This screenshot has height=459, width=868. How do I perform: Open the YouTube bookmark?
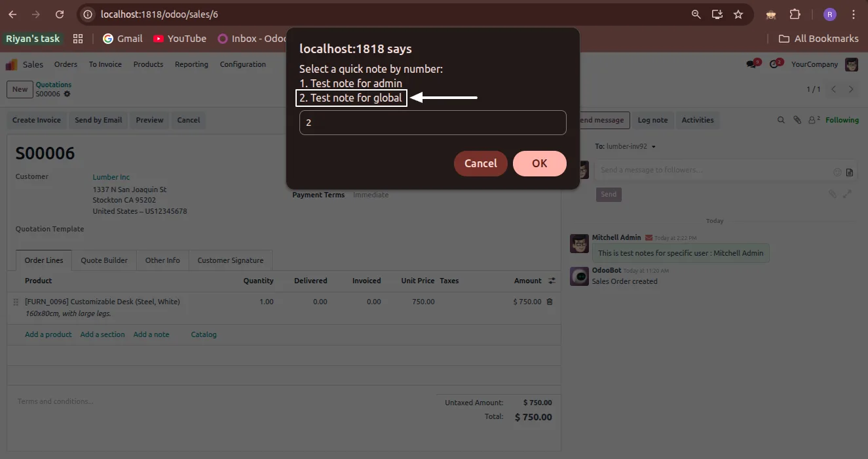(179, 39)
